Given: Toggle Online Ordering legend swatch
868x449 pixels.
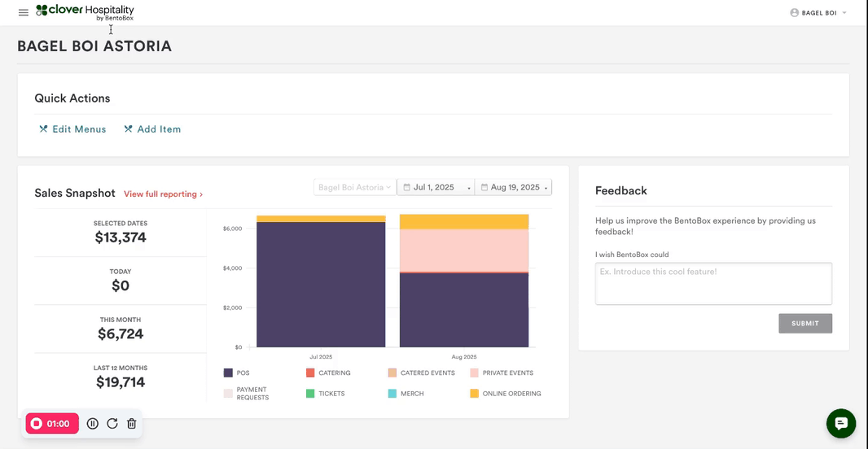Looking at the screenshot, I should point(475,394).
